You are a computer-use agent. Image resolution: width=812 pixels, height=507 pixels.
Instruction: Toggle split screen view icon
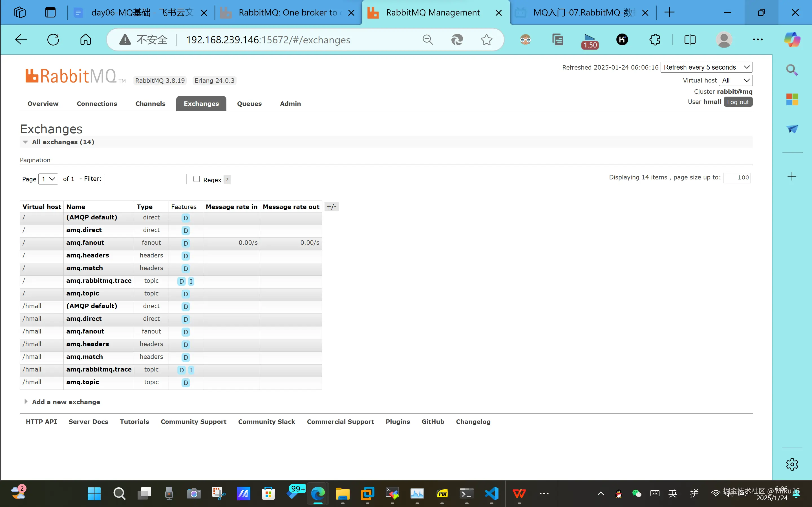point(690,39)
